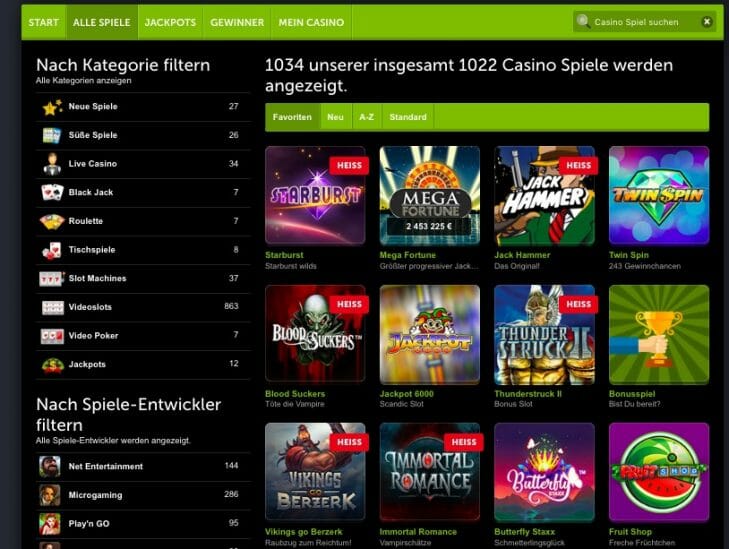Screen dimensions: 729x549
Task: Click the Videoslots count 863
Action: [x=231, y=306]
